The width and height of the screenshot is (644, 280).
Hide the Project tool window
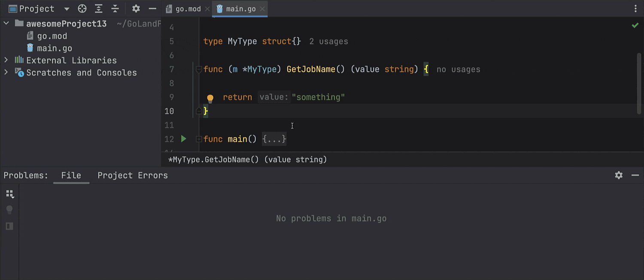[152, 9]
